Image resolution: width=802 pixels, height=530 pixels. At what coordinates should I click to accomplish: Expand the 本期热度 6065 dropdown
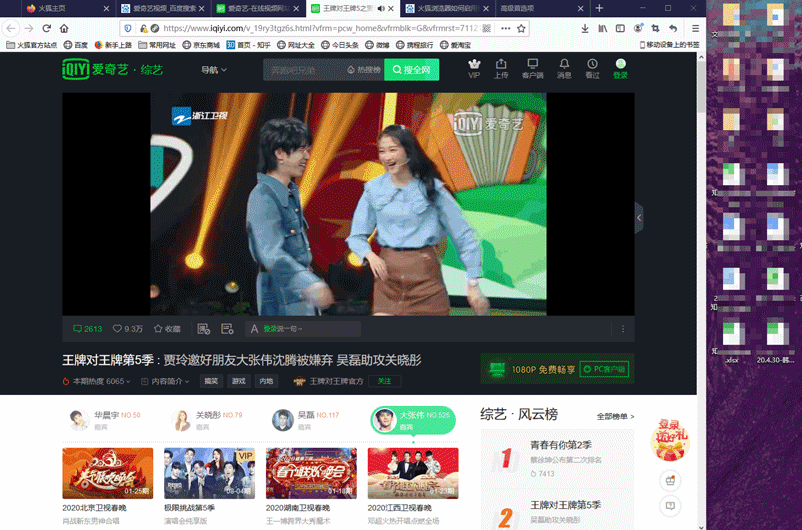(97, 381)
